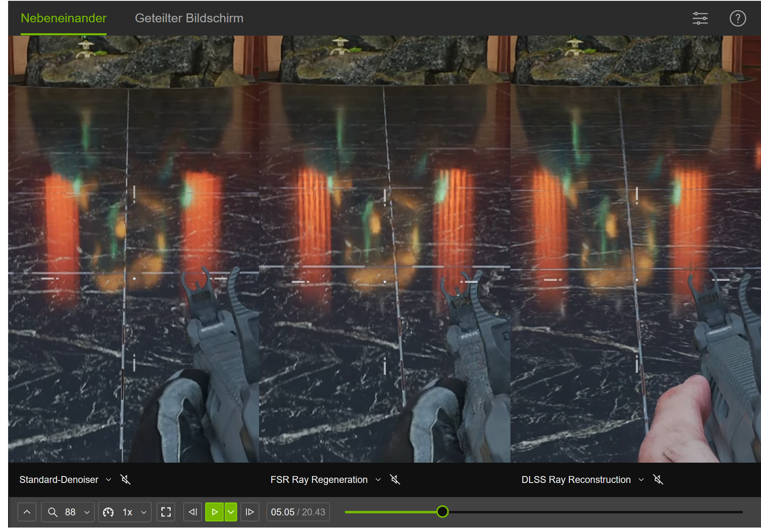Switch to the Geteilter Bildschirm tab
The height and width of the screenshot is (532, 761).
click(x=189, y=18)
